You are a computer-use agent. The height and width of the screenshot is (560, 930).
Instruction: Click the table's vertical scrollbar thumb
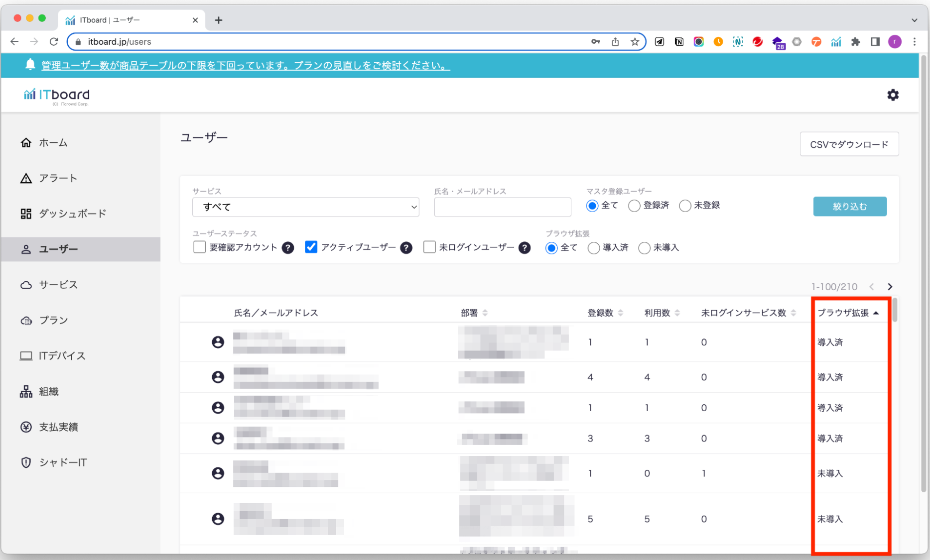click(x=895, y=310)
